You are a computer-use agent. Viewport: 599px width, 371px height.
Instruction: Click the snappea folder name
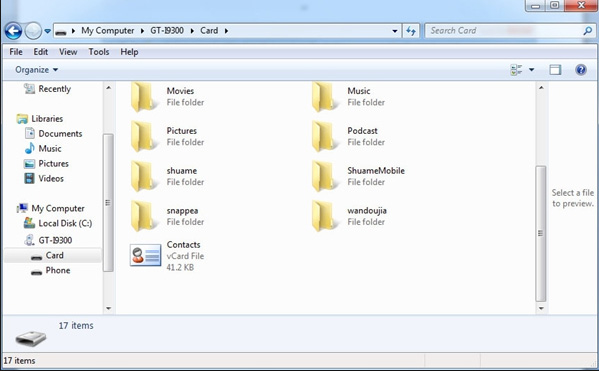(x=182, y=211)
